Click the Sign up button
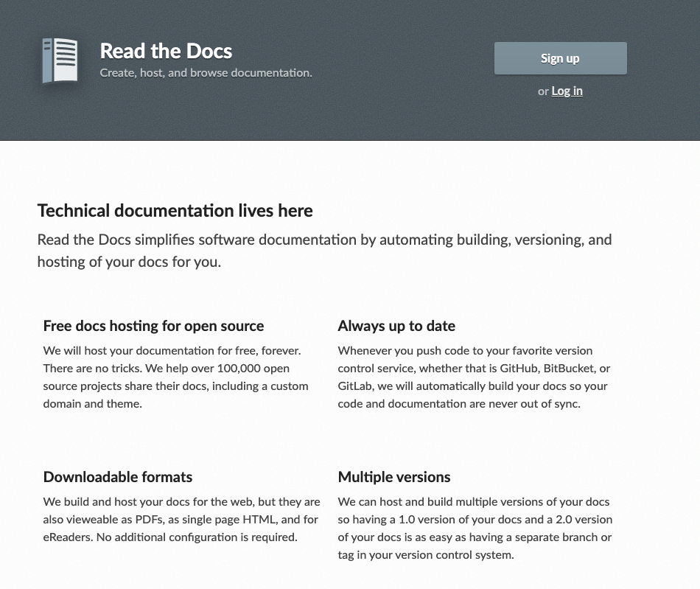Viewport: 700px width, 589px height. (x=560, y=58)
